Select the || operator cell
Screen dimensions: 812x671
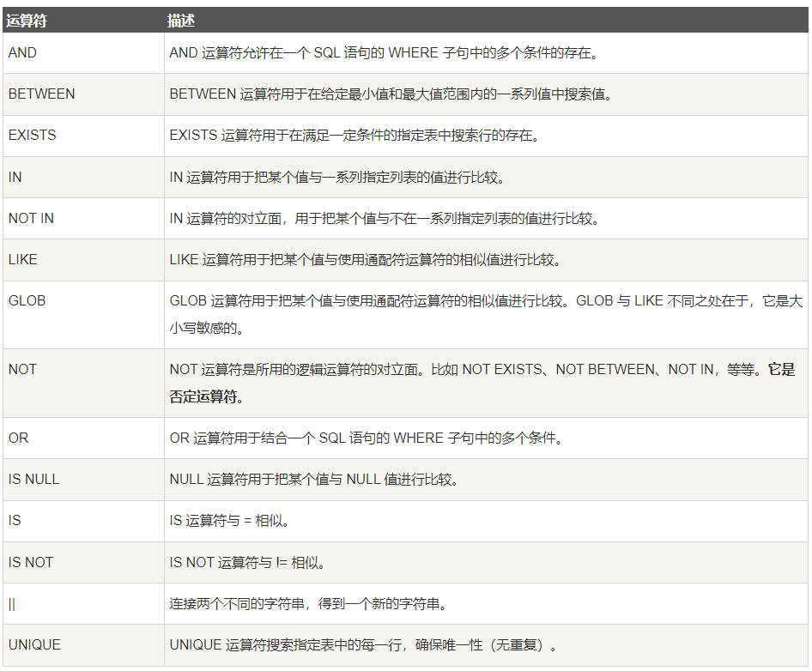tap(83, 604)
